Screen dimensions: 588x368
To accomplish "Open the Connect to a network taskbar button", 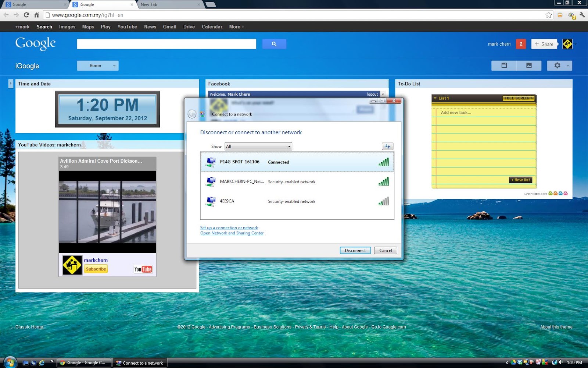I will click(140, 363).
